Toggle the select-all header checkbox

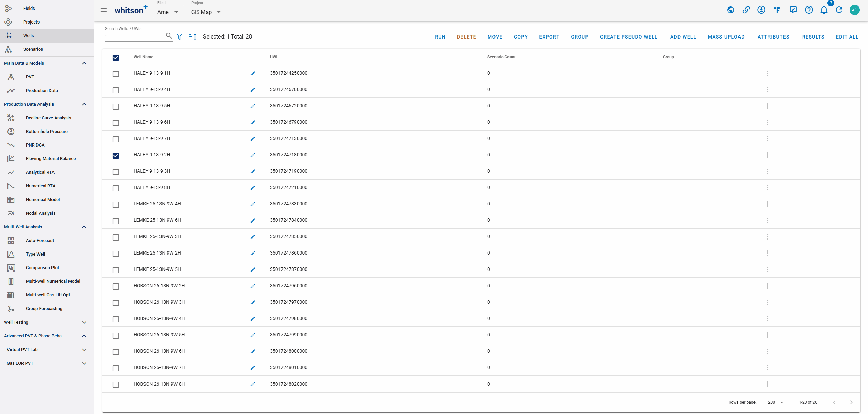coord(116,57)
